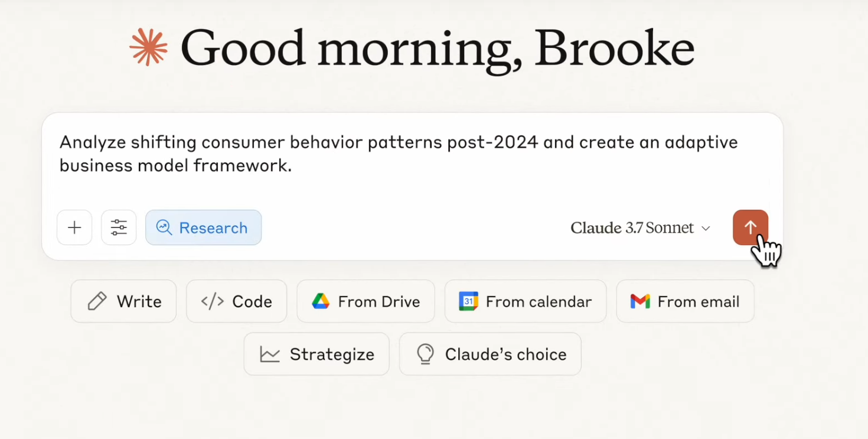Click the Google Drive icon
The image size is (868, 439).
tap(321, 301)
